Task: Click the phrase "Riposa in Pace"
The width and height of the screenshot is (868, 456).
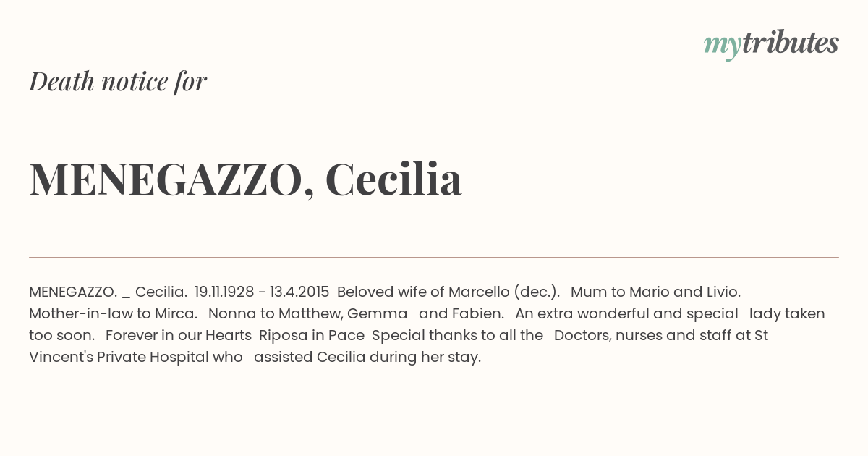Action: click(312, 335)
